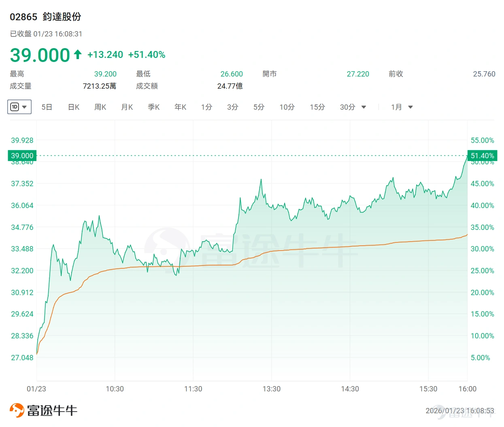Expand the 30分 interval dropdown arrow
Viewport: 504px width, 427px height.
pyautogui.click(x=364, y=107)
